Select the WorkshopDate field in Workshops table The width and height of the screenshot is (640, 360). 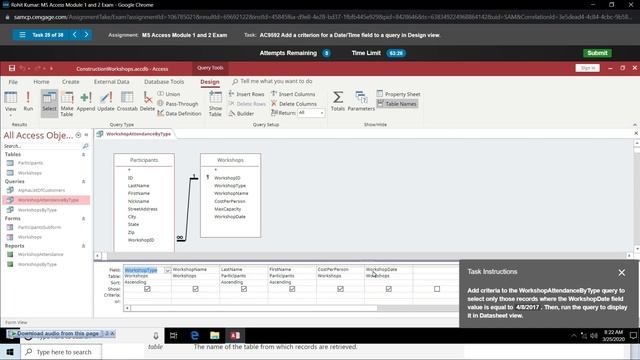230,217
